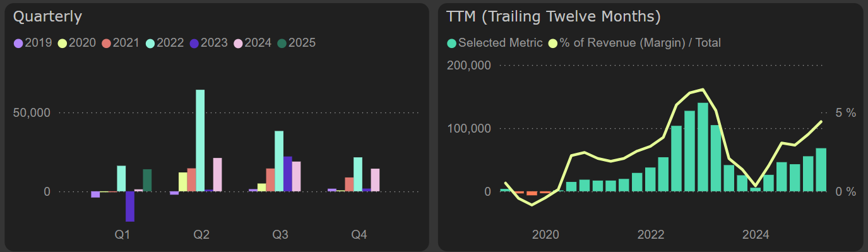
Task: Click the Quarterly chart title
Action: [47, 17]
